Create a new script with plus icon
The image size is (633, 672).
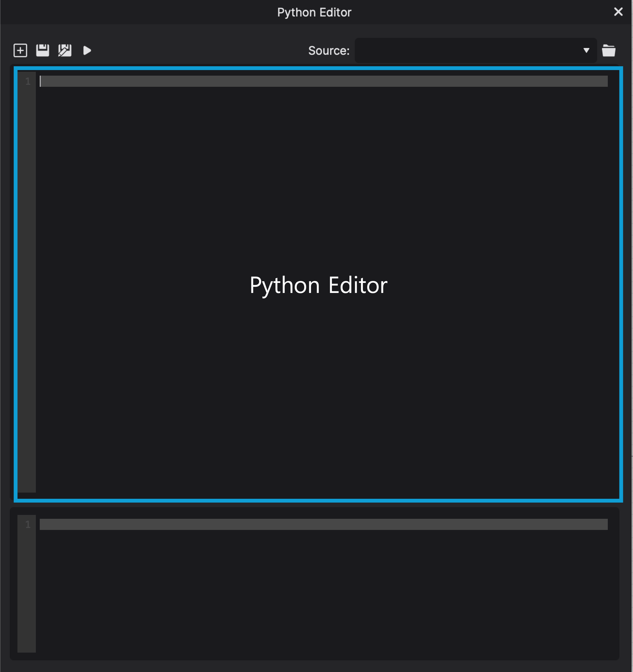20,51
